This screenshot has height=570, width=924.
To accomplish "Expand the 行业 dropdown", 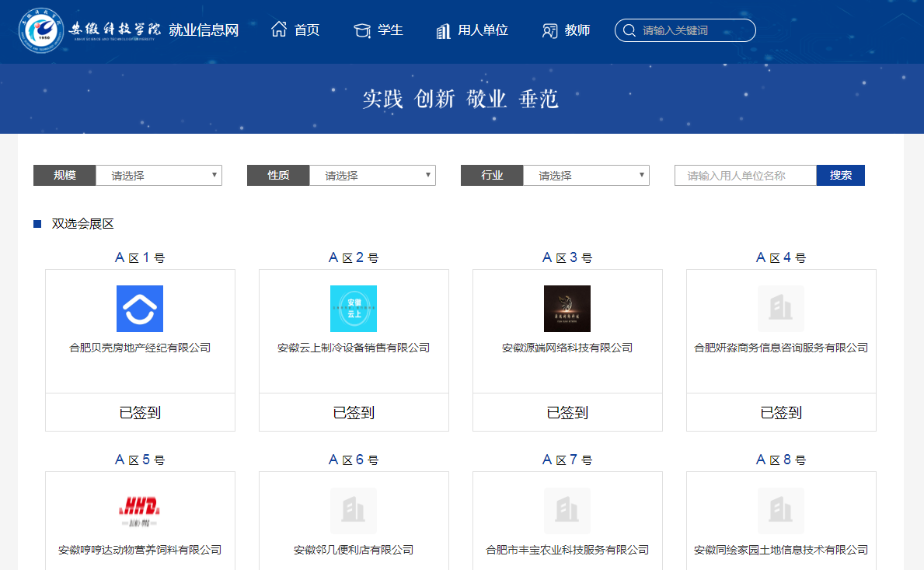I will coord(586,176).
